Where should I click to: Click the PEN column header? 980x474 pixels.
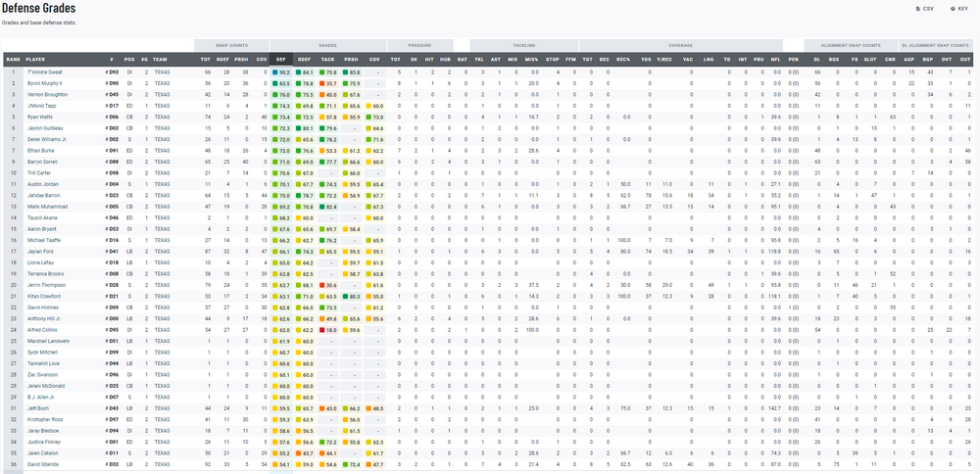click(793, 60)
